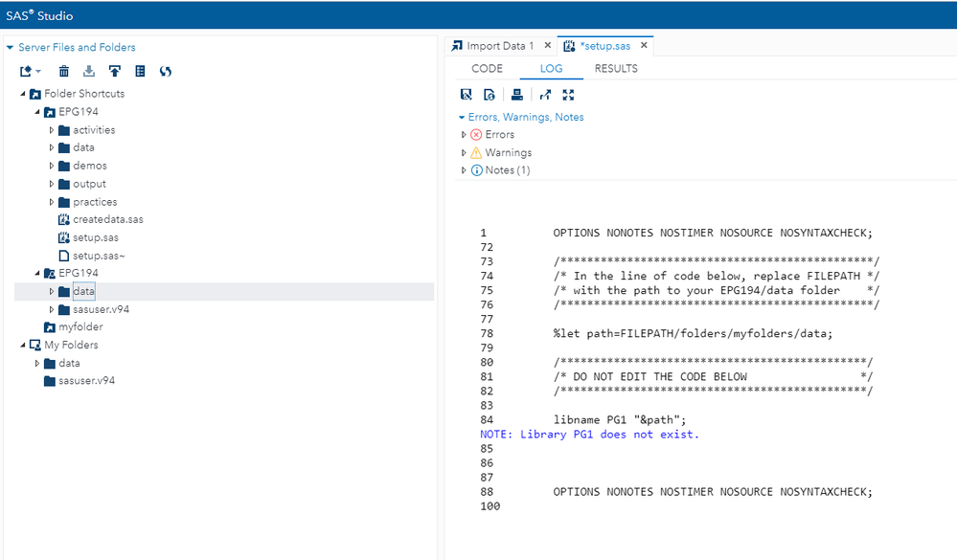The width and height of the screenshot is (957, 560).
Task: Expand the activities folder
Action: coord(53,130)
